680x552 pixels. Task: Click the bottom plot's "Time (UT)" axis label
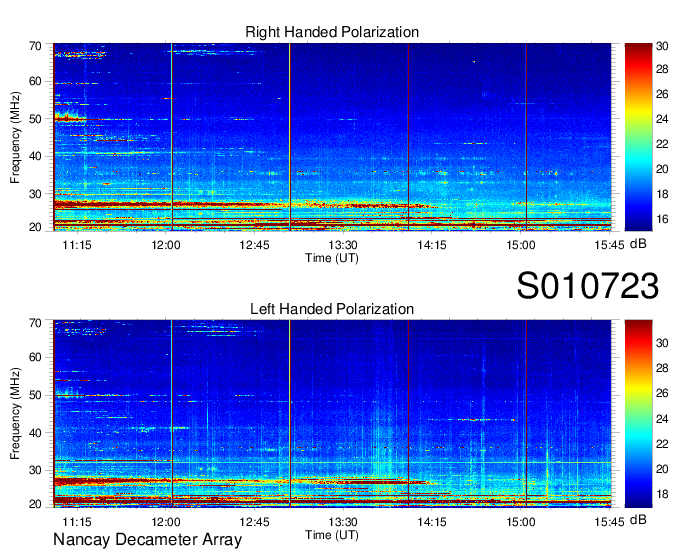point(332,535)
